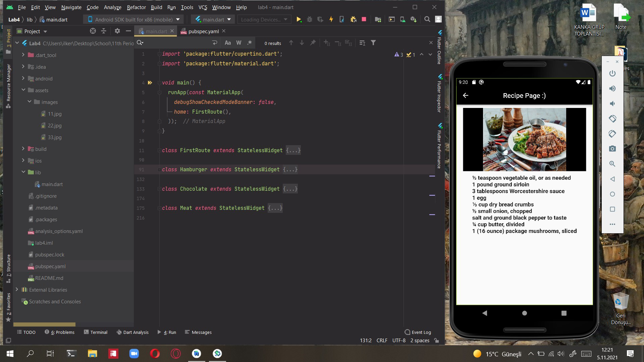Click the Flutter Hot Reload lightning icon
Viewport: 644px width, 362px height.
[x=331, y=19]
